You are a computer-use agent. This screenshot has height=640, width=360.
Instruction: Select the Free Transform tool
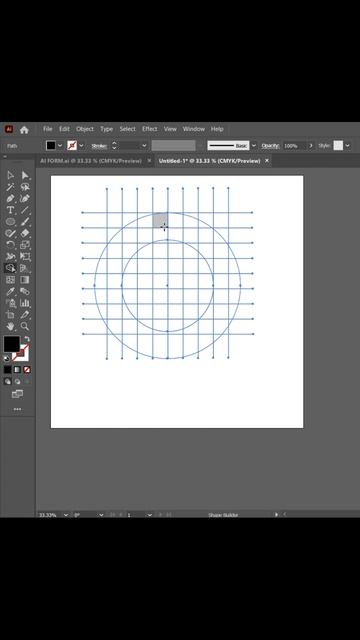(x=25, y=257)
